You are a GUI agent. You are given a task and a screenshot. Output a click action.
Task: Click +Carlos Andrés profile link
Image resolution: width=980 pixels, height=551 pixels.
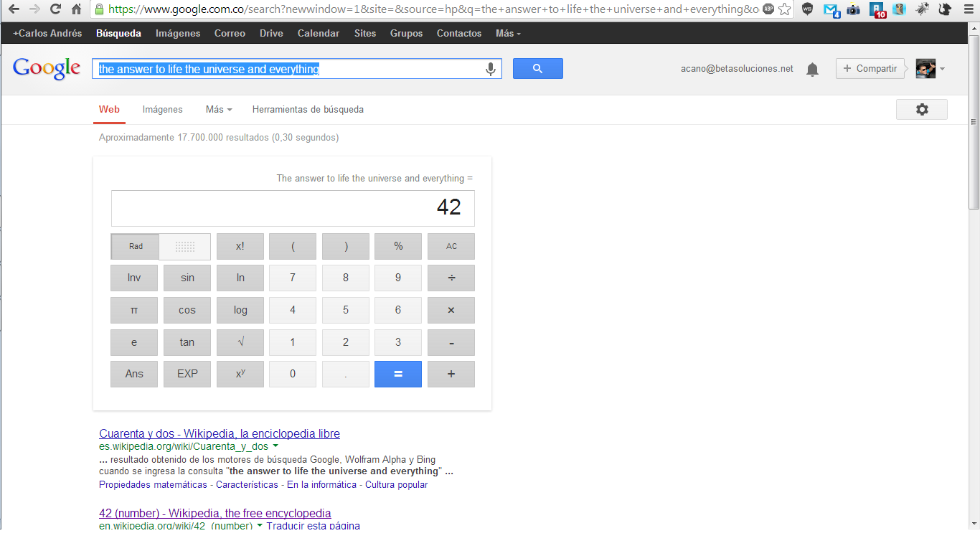(x=47, y=34)
